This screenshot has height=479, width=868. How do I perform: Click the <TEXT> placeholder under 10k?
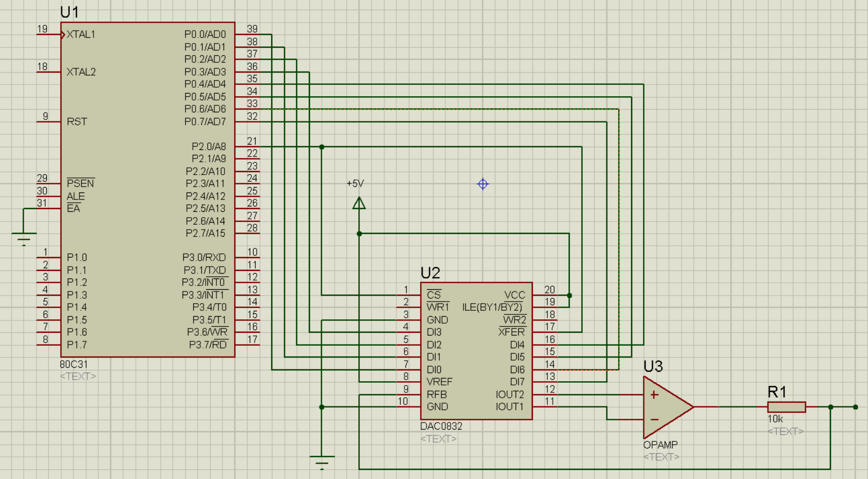click(786, 431)
